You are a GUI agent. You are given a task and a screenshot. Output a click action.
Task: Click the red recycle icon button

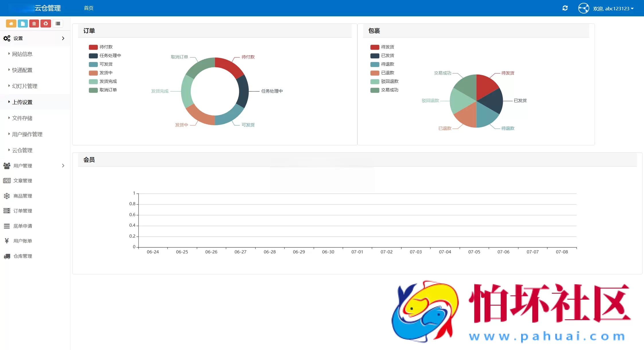[x=46, y=24]
